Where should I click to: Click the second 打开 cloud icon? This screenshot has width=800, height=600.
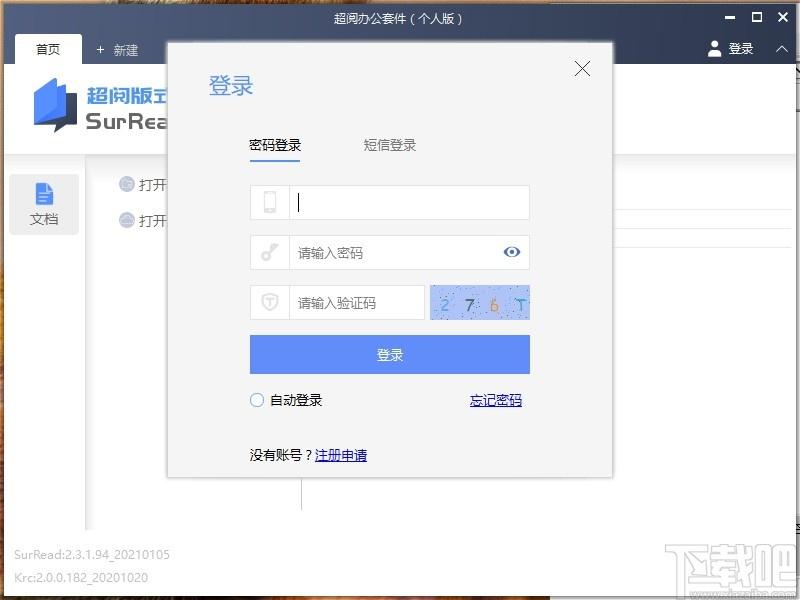point(127,220)
